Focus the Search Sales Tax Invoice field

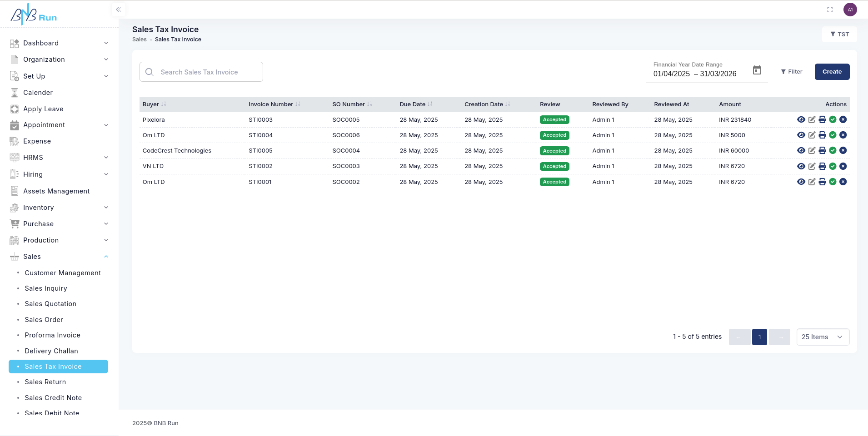(201, 72)
